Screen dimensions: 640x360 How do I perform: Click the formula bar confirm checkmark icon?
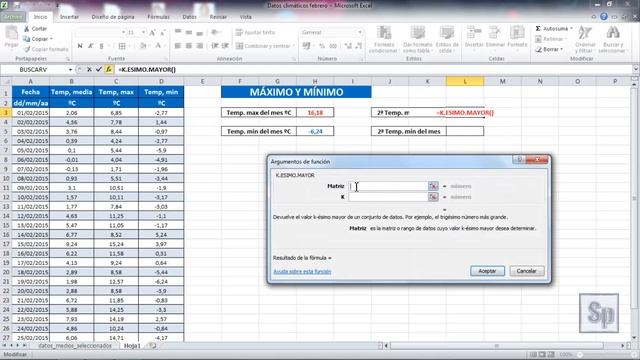(98, 69)
